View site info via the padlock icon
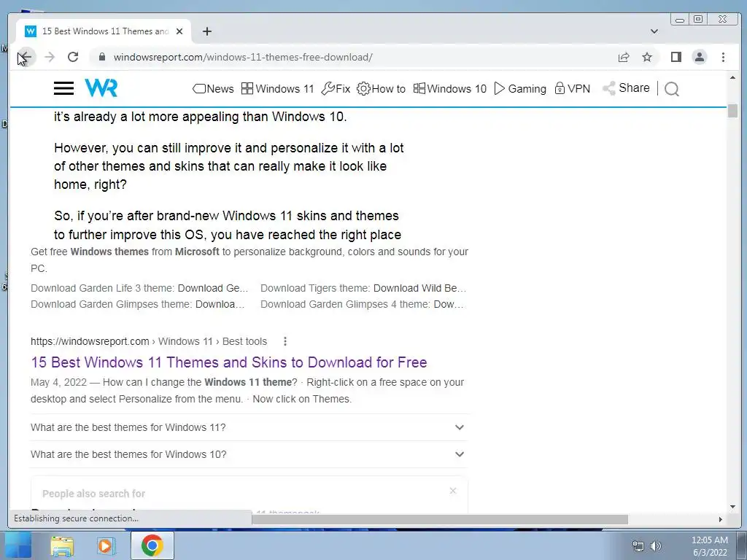Viewport: 747px width, 560px height. [101, 57]
